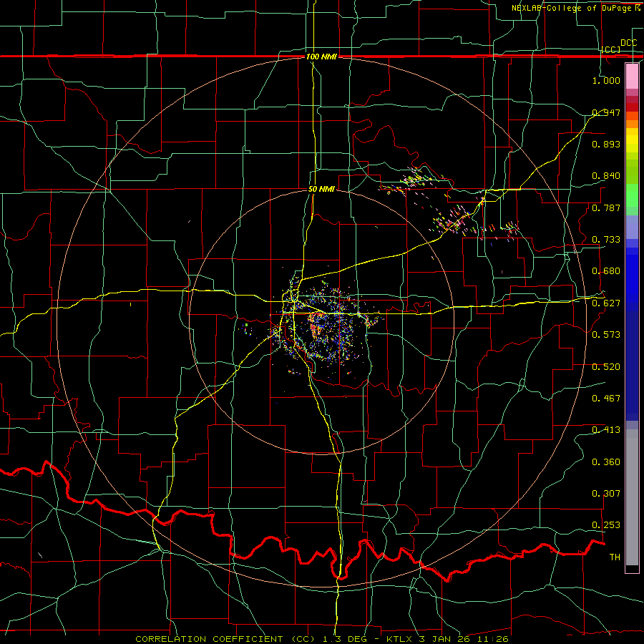Pick the bright green segment of the color bar
644x644 pixels.
(632, 195)
